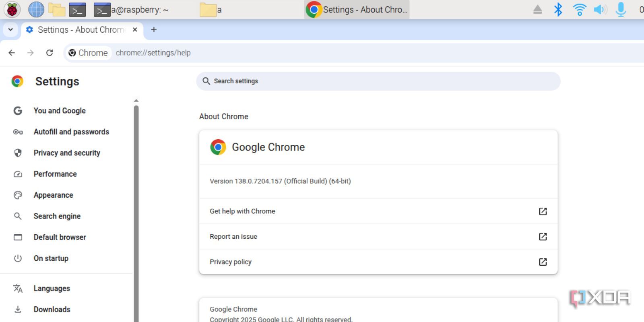This screenshot has width=644, height=322.
Task: Open a new tab with plus button
Action: pyautogui.click(x=154, y=29)
